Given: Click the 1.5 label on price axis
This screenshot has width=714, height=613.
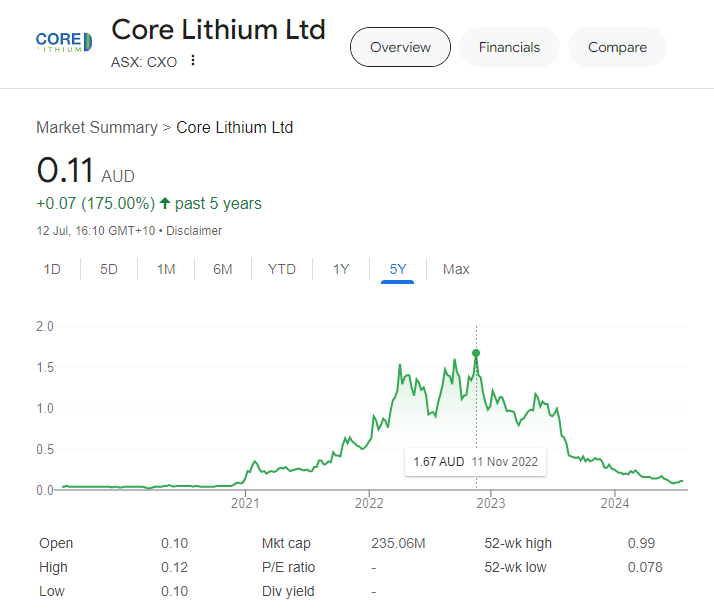Looking at the screenshot, I should pos(45,368).
